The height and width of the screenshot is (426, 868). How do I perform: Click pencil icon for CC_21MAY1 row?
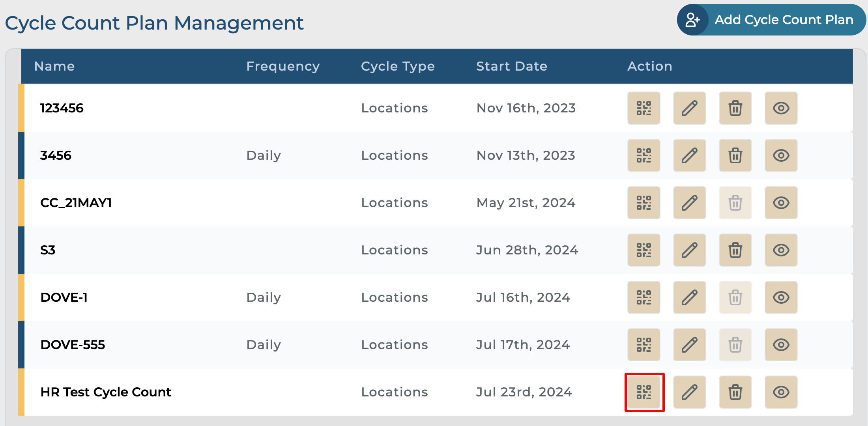point(689,203)
